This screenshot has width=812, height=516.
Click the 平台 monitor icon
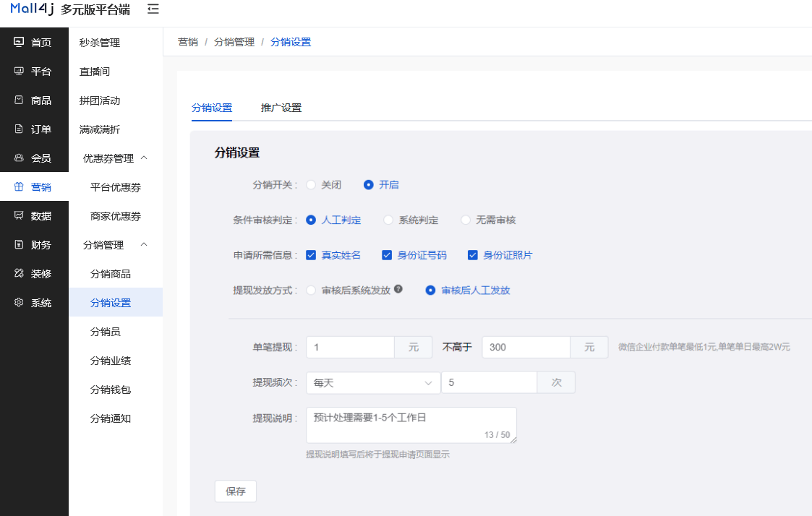click(19, 71)
